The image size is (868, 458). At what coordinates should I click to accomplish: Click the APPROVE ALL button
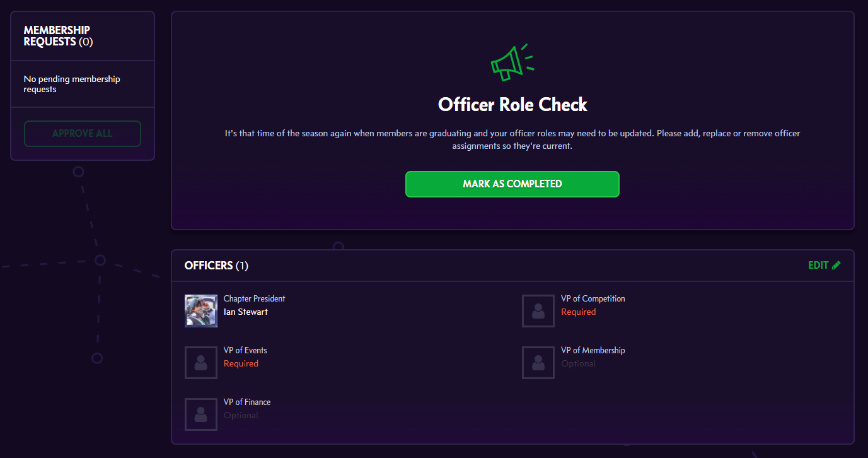[x=83, y=134]
